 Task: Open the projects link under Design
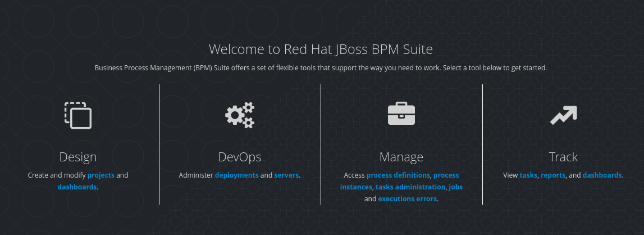click(x=101, y=175)
